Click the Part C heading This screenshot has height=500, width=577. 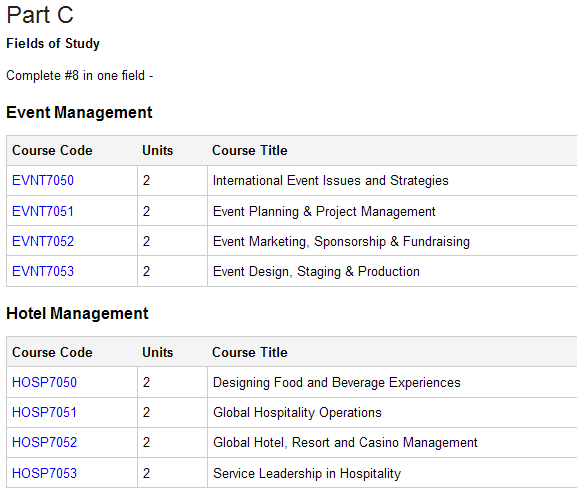40,15
